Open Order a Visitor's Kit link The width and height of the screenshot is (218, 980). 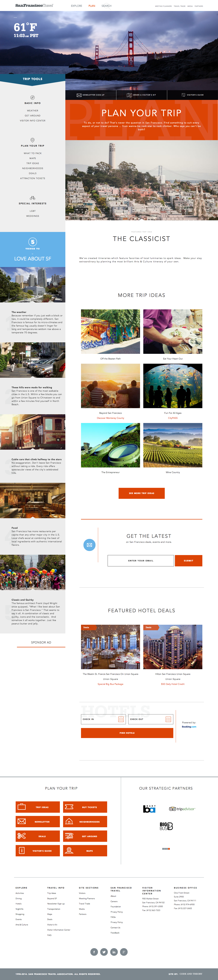(x=141, y=95)
